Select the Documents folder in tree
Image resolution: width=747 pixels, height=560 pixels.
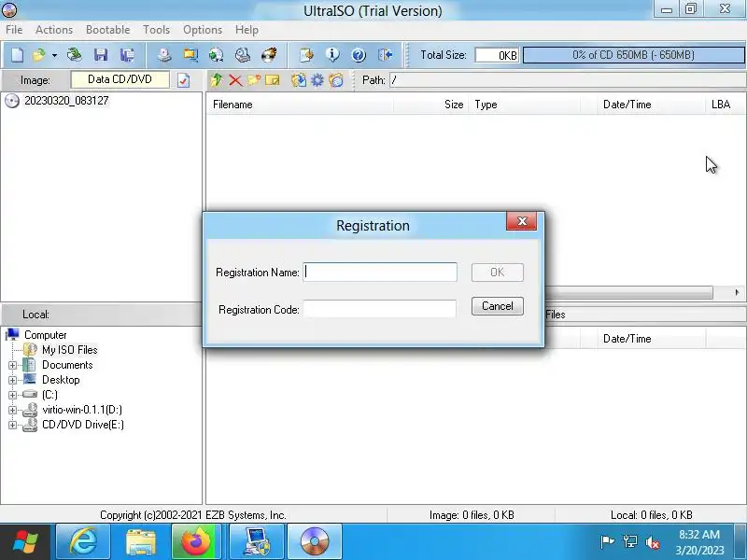[x=67, y=365]
